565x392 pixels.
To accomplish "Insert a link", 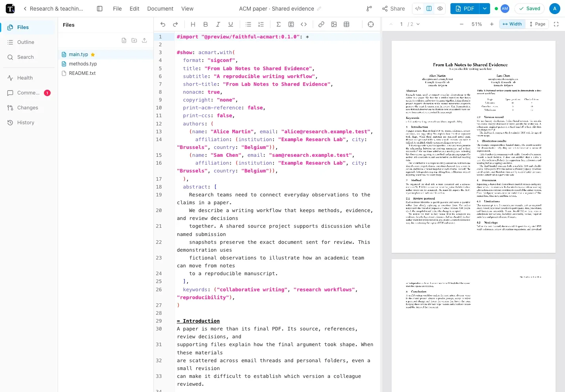I will (x=321, y=24).
